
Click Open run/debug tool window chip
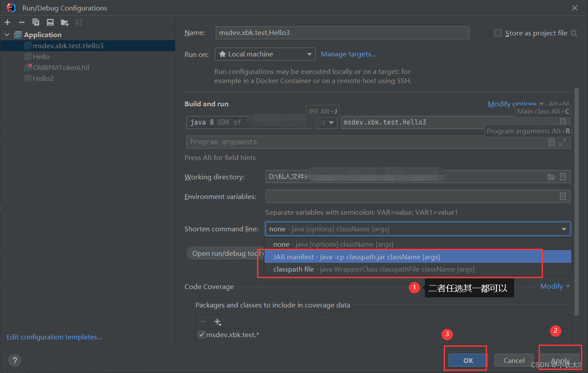(225, 254)
